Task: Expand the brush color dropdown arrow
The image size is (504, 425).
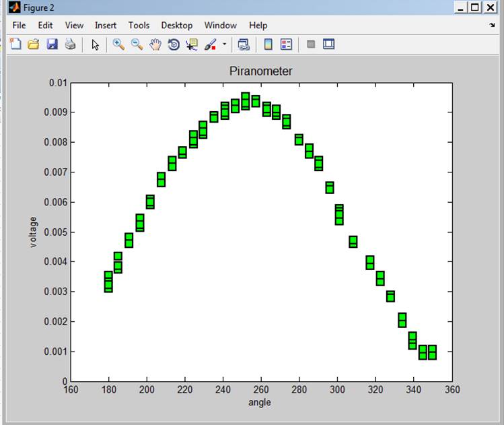Action: click(224, 44)
